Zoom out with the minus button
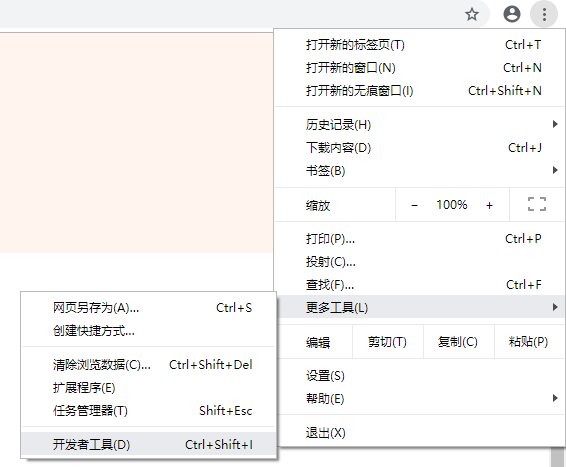The height and width of the screenshot is (467, 566). [x=414, y=205]
